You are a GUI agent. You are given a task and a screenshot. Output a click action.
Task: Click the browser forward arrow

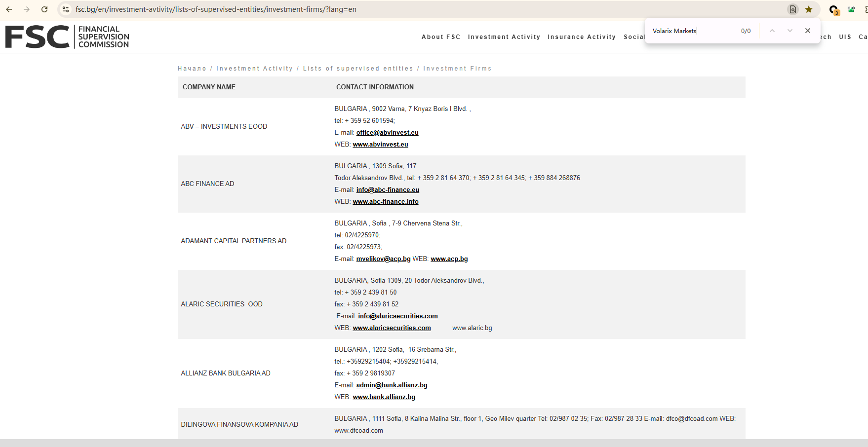click(x=27, y=9)
